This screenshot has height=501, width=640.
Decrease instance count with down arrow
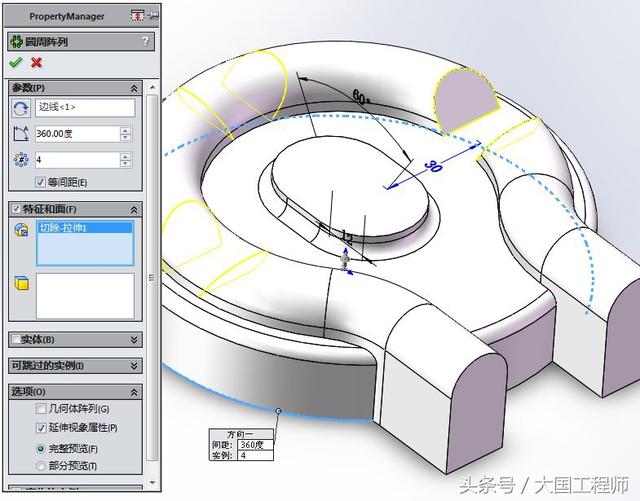click(x=126, y=163)
